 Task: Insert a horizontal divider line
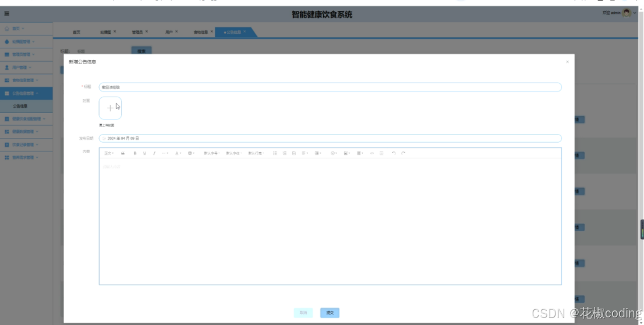click(381, 153)
